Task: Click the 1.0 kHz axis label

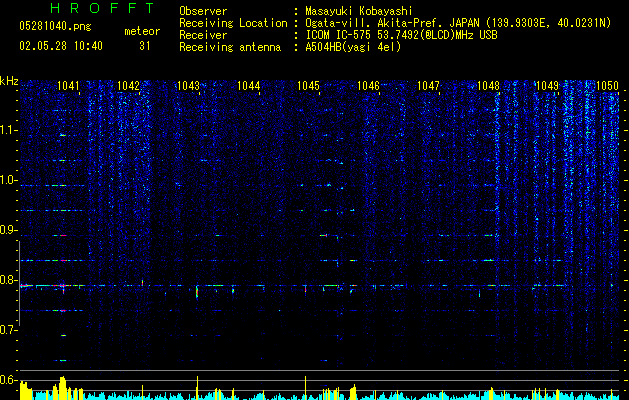Action: [x=8, y=180]
